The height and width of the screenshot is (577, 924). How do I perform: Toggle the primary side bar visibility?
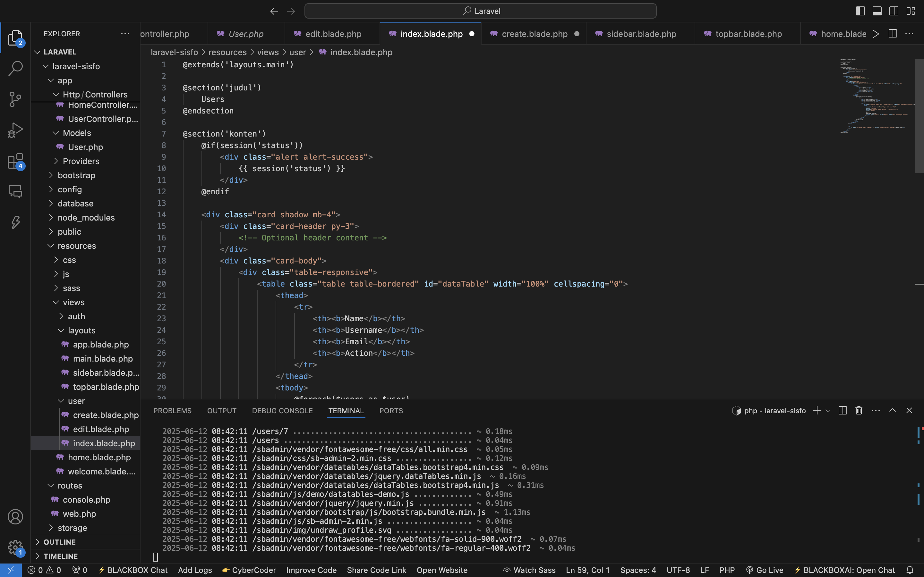(x=860, y=11)
